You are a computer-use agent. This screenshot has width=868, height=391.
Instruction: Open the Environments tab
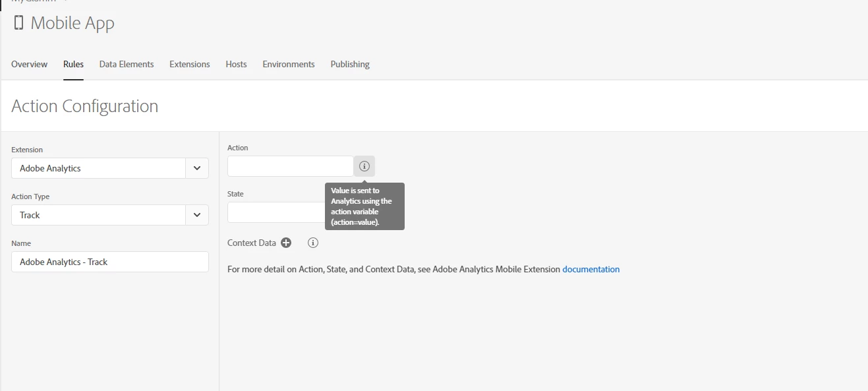point(289,64)
